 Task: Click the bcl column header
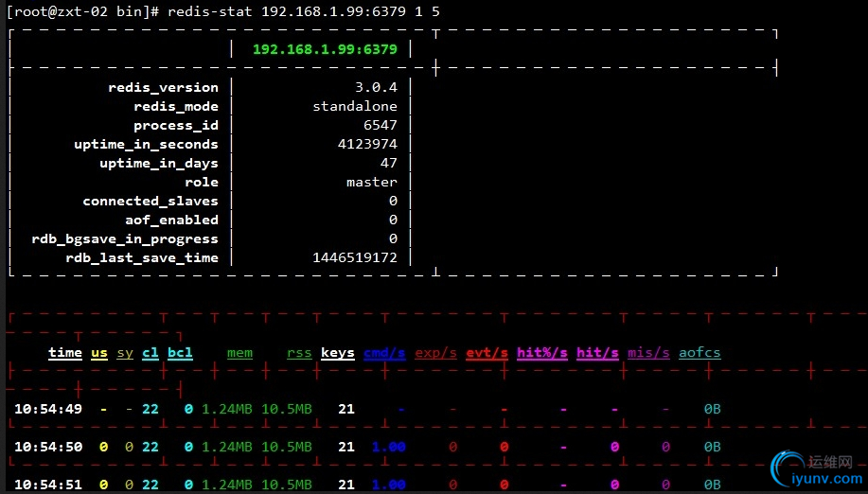click(181, 353)
